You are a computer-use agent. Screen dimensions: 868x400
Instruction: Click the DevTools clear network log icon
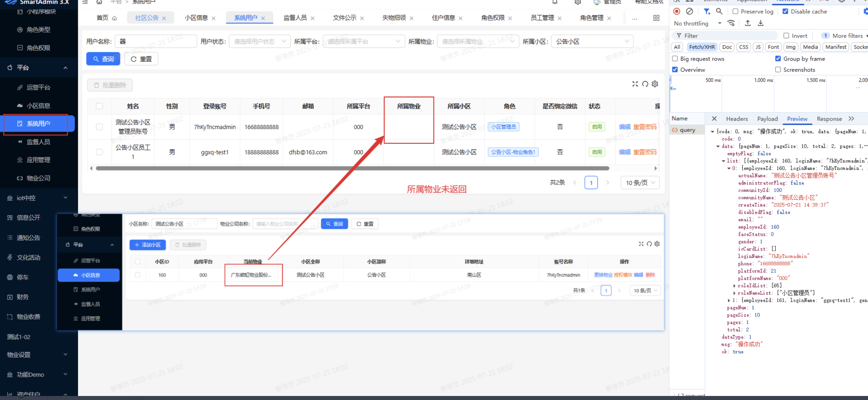pos(689,11)
